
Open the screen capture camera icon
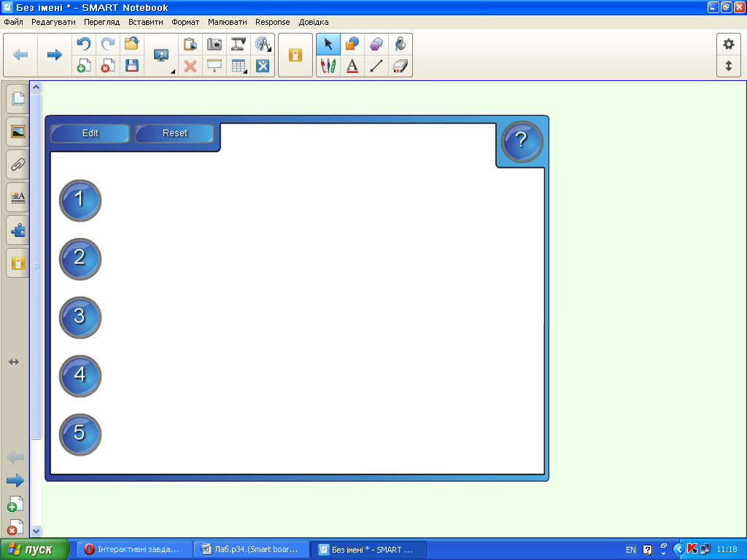[214, 44]
